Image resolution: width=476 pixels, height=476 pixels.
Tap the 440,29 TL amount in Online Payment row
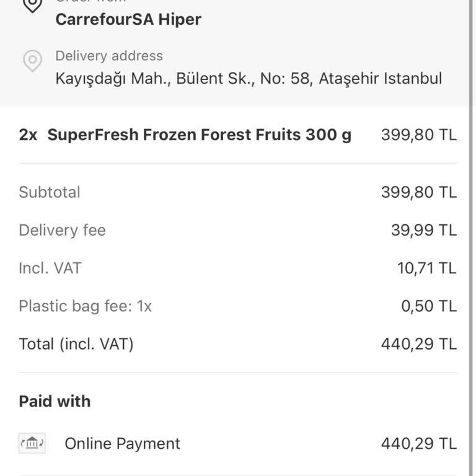pos(418,444)
